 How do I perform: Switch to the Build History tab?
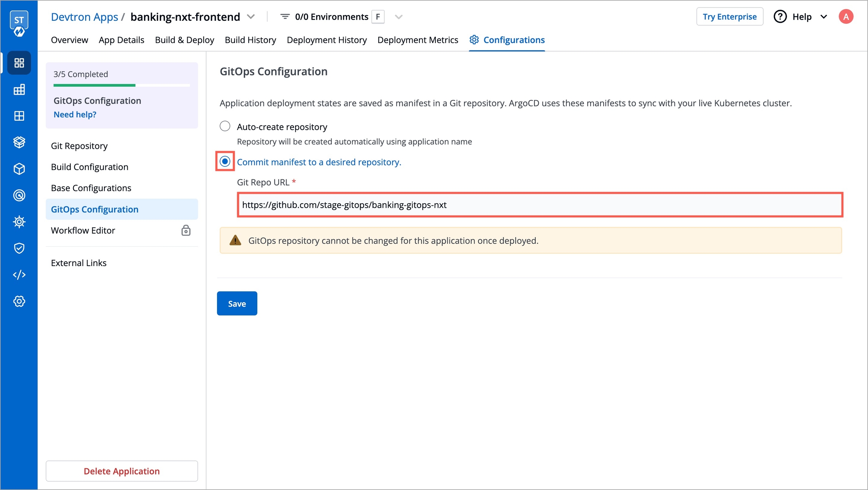(250, 40)
